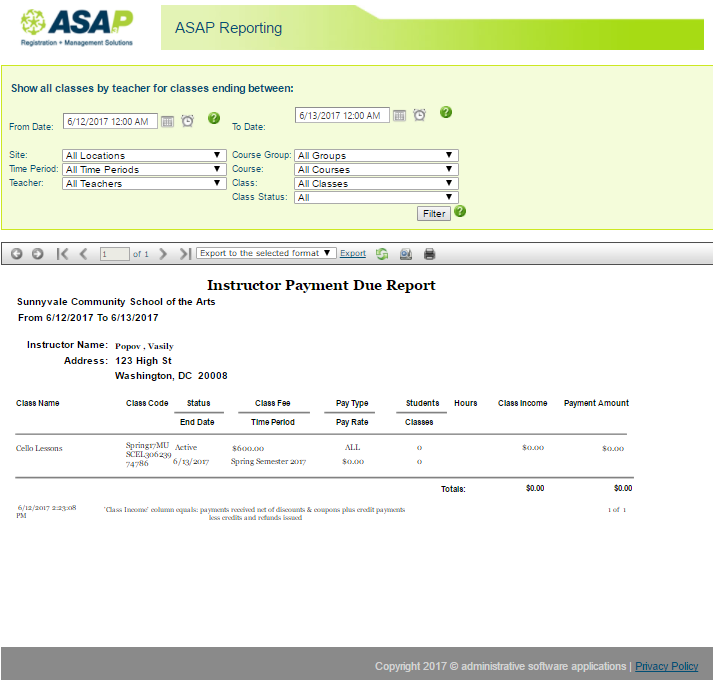Screen dimensions: 713x681
Task: Click help icon next to Filter button
Action: click(x=460, y=211)
